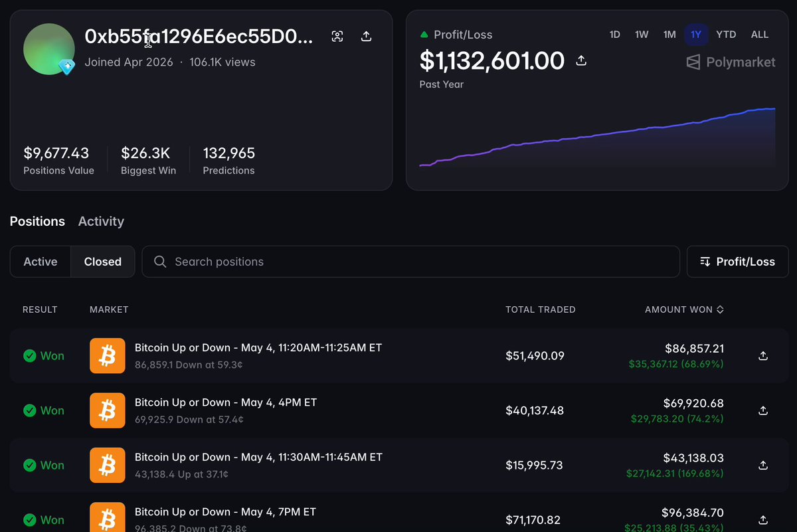
Task: Select the 1Y time range
Action: [696, 35]
